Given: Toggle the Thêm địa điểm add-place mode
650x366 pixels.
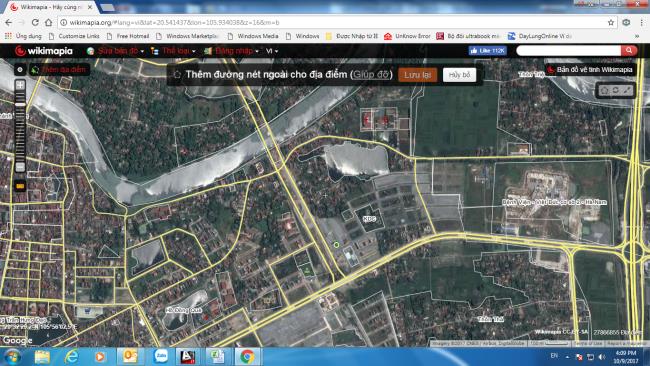Looking at the screenshot, I should coord(59,70).
